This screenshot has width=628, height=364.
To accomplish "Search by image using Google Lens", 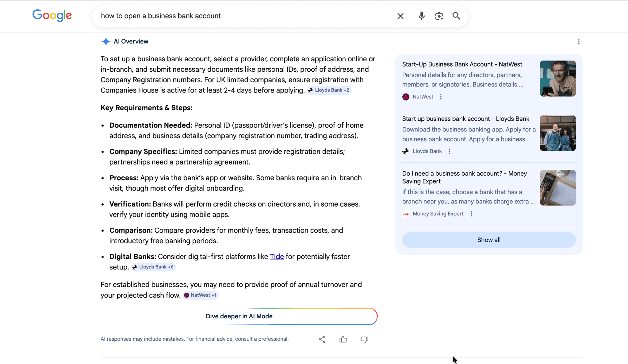I will pyautogui.click(x=439, y=16).
